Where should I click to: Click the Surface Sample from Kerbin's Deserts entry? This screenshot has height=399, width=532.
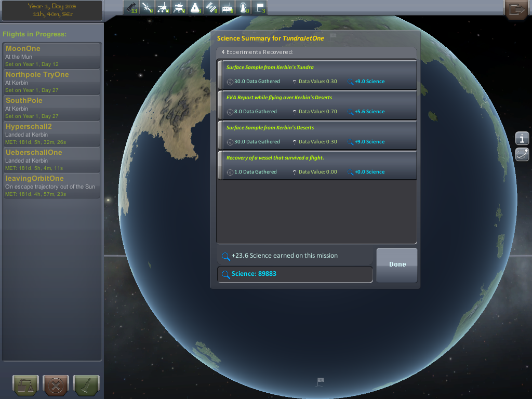317,135
